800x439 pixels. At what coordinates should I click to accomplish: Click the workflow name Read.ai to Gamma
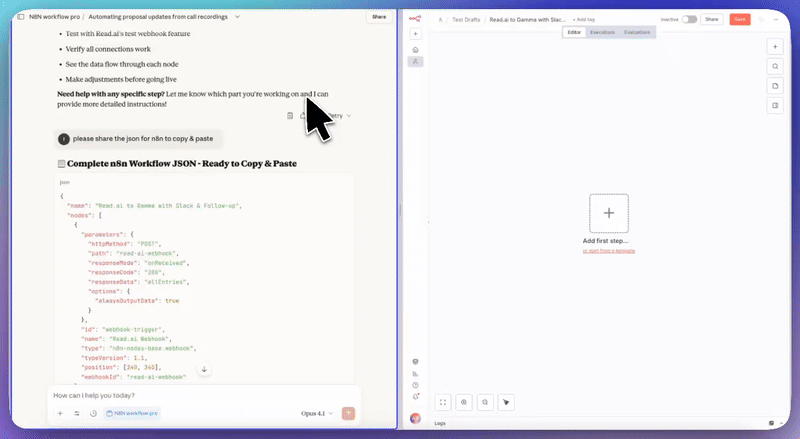pyautogui.click(x=527, y=19)
